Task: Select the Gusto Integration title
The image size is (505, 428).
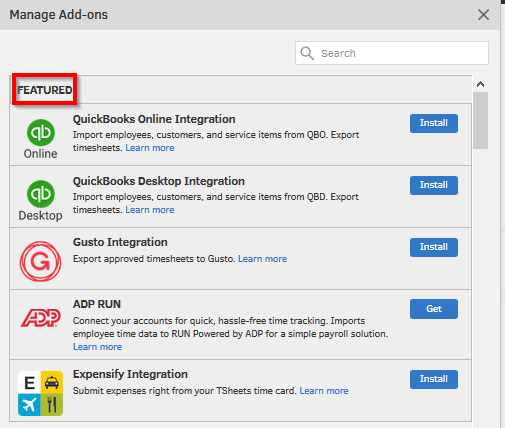Action: [120, 242]
